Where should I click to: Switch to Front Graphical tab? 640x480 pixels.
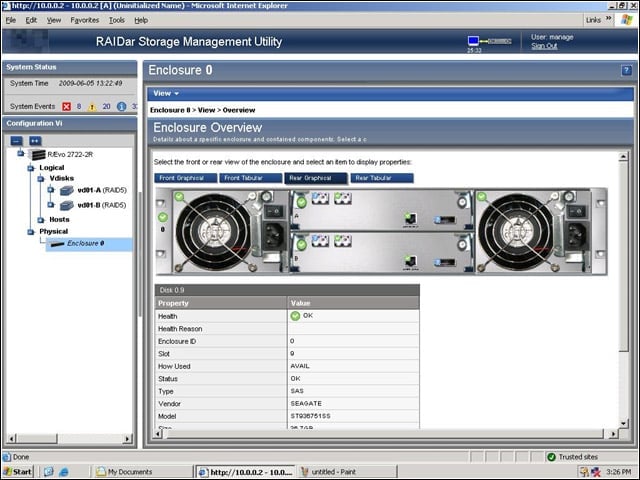pos(186,178)
